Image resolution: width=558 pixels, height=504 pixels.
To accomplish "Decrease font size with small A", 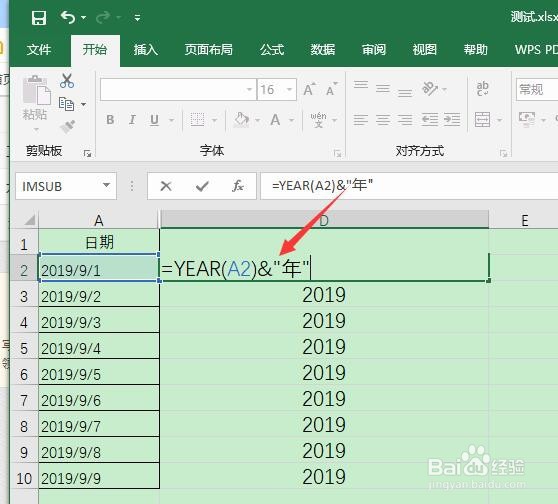I will click(331, 90).
